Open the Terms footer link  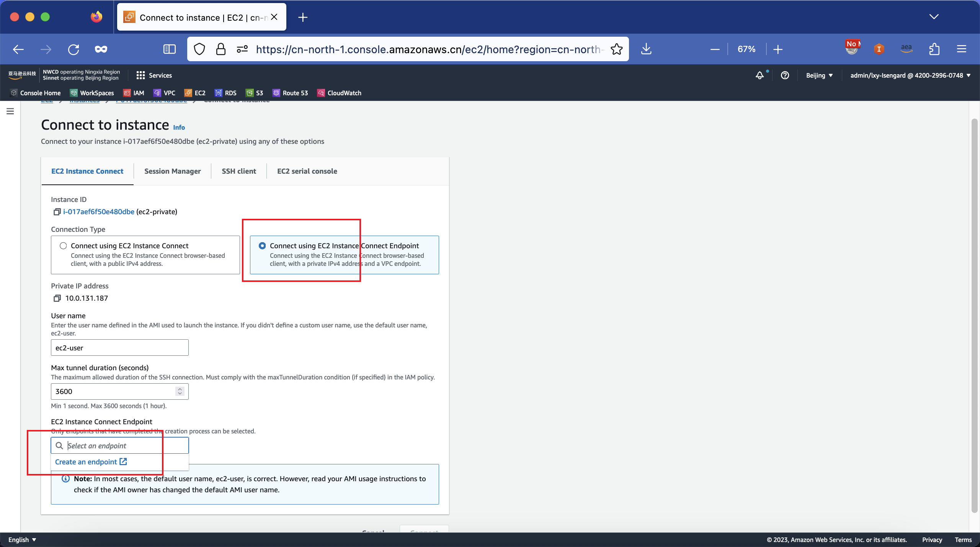click(x=963, y=540)
